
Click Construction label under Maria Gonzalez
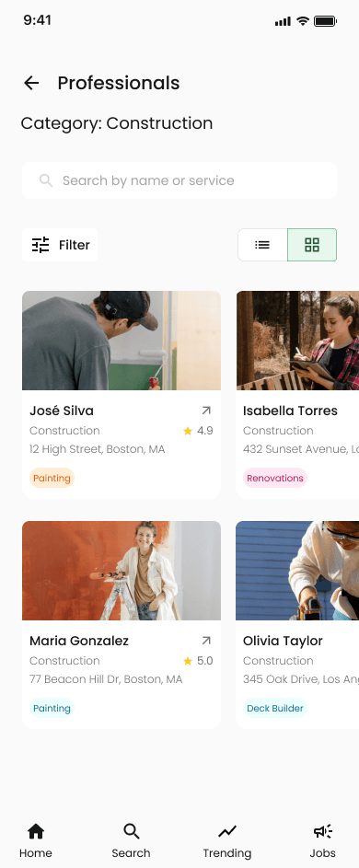click(x=64, y=661)
